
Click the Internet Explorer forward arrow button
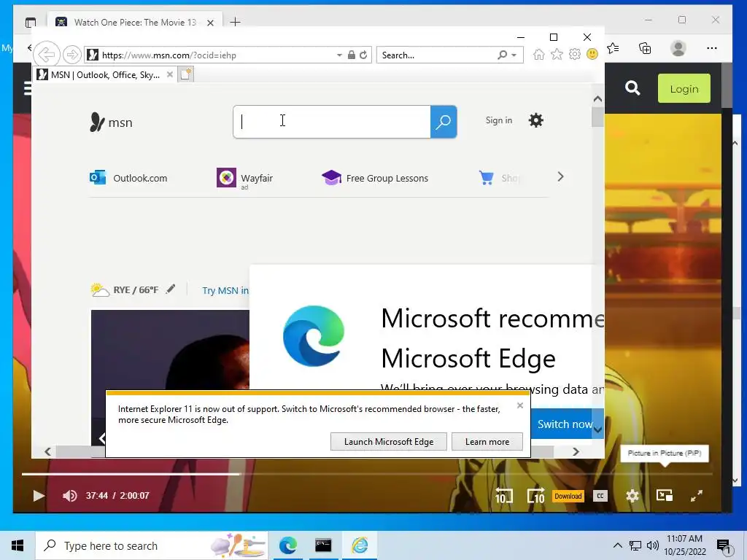tap(72, 55)
